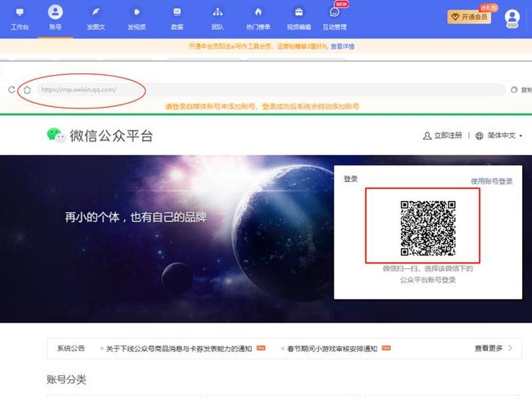Open the 简体中文 language dropdown
This screenshot has width=532, height=399.
pyautogui.click(x=499, y=136)
